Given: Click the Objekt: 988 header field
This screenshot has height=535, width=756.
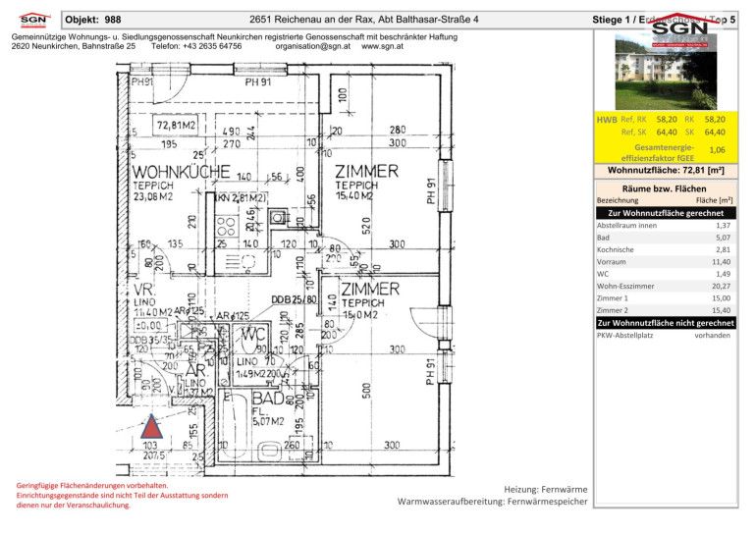Looking at the screenshot, I should pyautogui.click(x=93, y=19).
